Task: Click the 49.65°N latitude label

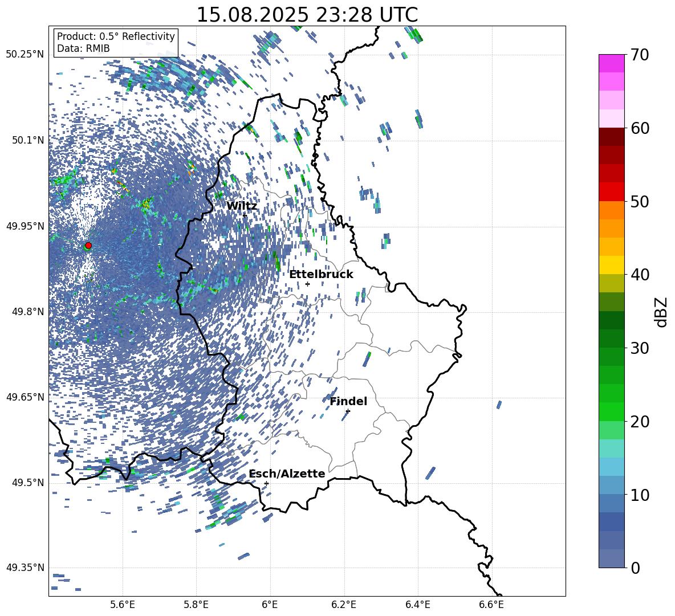Action: (x=25, y=397)
